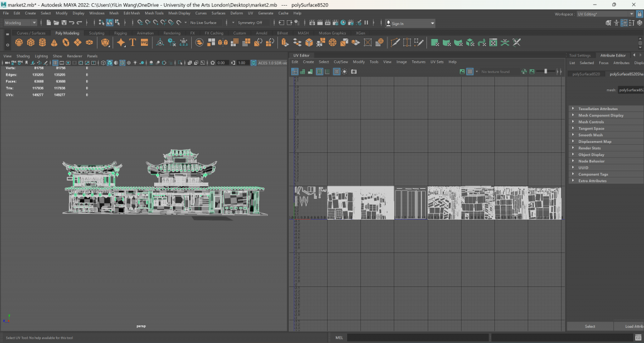Click the Mirror shelf icon
The height and width of the screenshot is (343, 644).
pyautogui.click(x=223, y=42)
